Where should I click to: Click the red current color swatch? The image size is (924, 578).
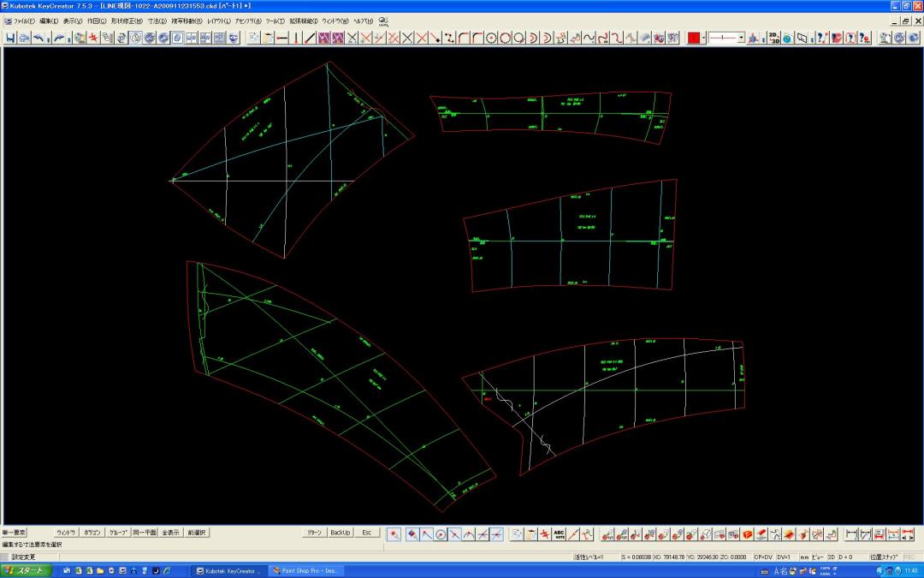[694, 38]
